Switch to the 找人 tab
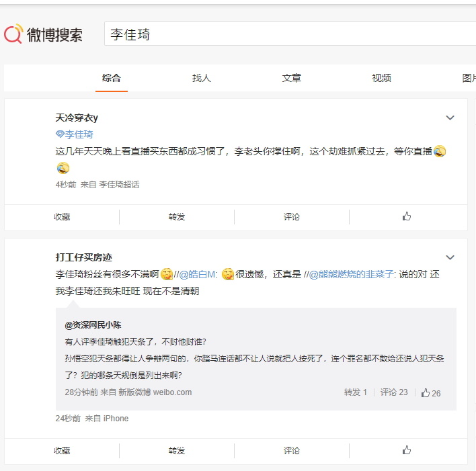The width and height of the screenshot is (476, 471). coord(201,78)
